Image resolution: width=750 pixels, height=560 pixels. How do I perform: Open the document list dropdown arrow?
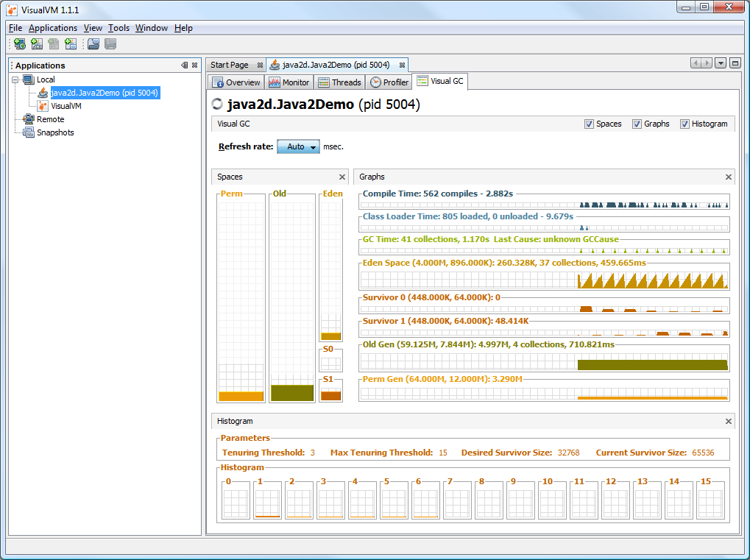click(721, 63)
